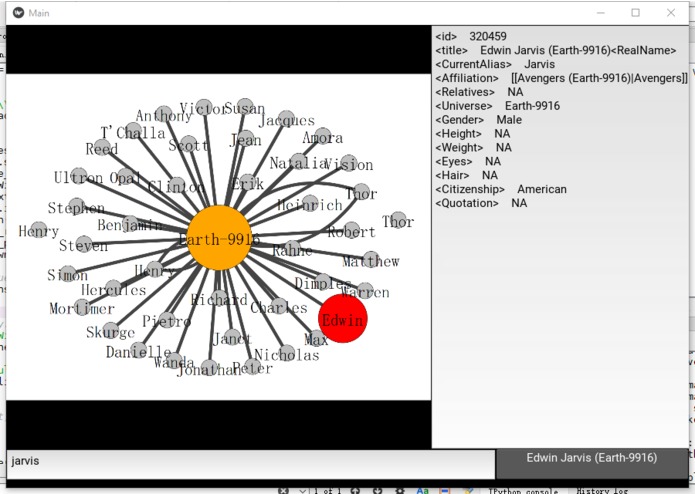The height and width of the screenshot is (494, 695).
Task: Click the "<Relatives> NA" line
Action: pyautogui.click(x=479, y=92)
